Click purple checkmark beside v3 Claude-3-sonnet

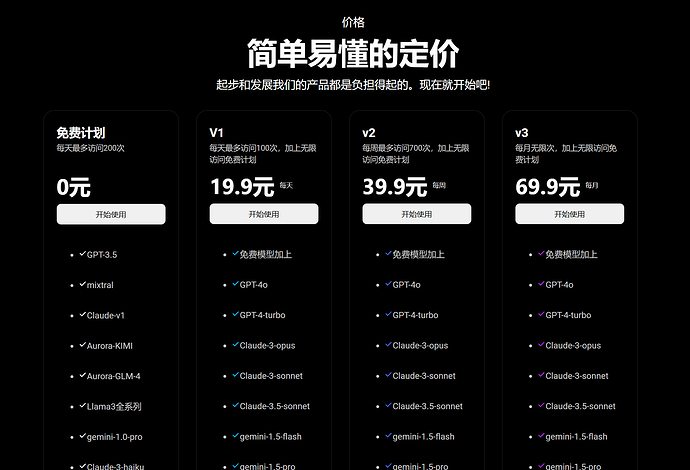(541, 375)
